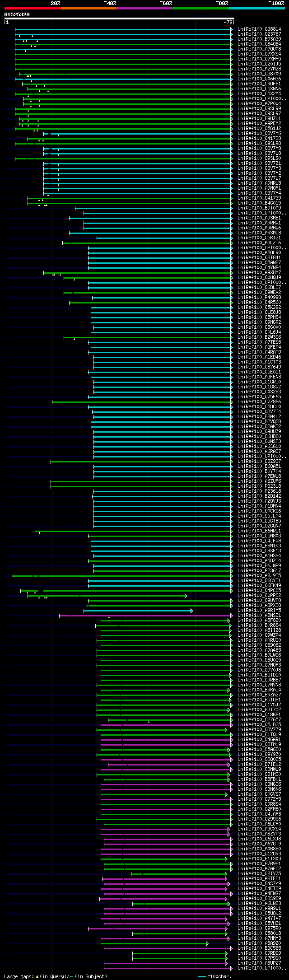Select UniRef100_C7Z8P6 hit
This screenshot has height=980, width=289.
(259, 402)
